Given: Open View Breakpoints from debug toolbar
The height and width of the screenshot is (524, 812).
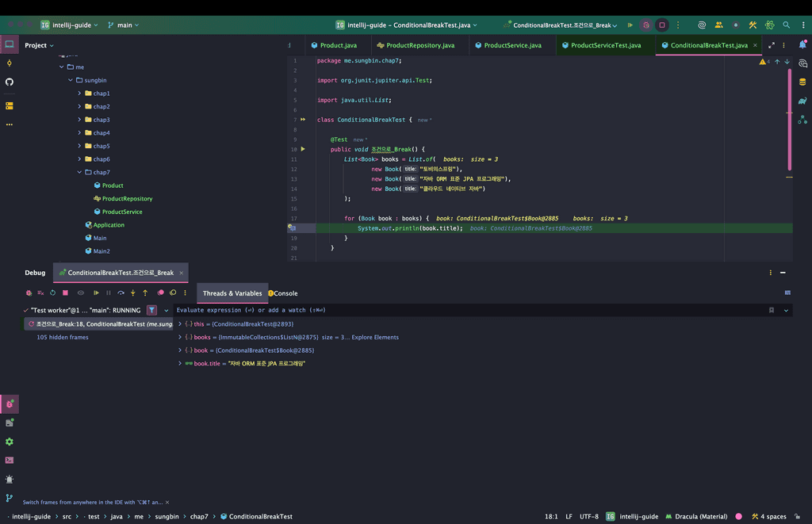Looking at the screenshot, I should (x=161, y=293).
